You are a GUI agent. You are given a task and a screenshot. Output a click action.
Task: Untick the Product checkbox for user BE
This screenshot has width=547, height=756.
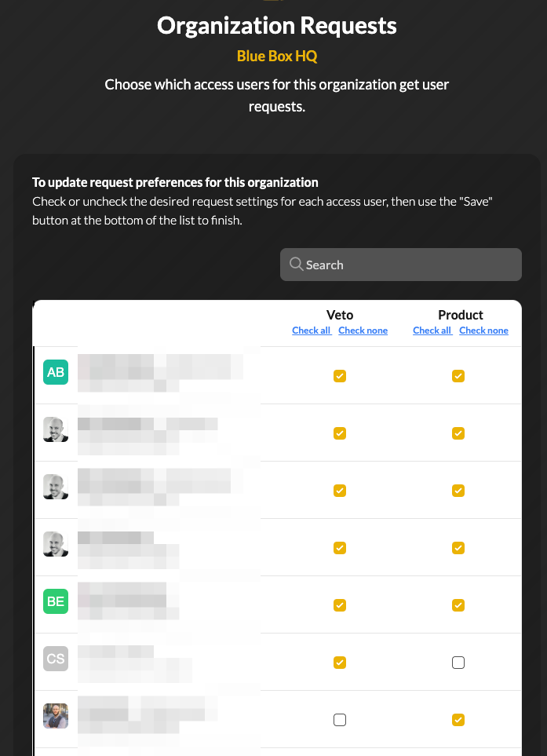tap(458, 605)
